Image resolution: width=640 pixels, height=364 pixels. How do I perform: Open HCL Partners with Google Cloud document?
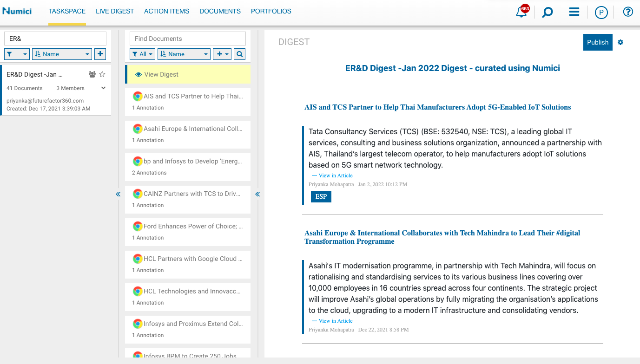click(x=188, y=265)
